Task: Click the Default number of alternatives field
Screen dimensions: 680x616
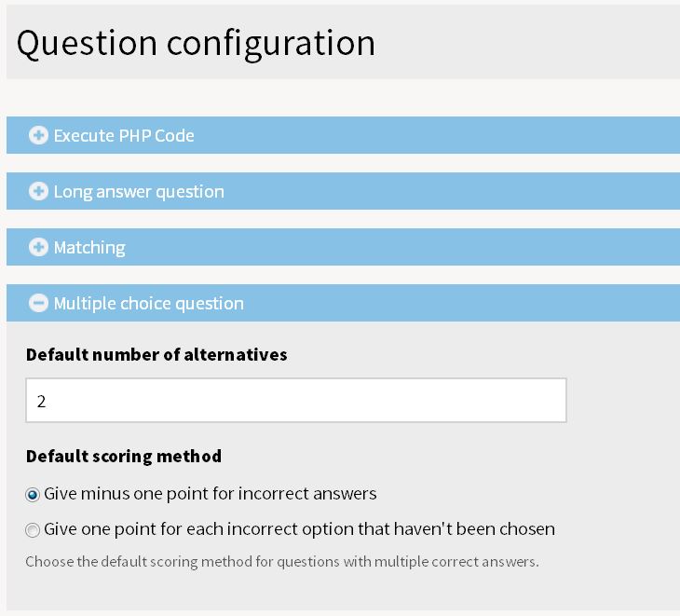Action: (x=296, y=400)
